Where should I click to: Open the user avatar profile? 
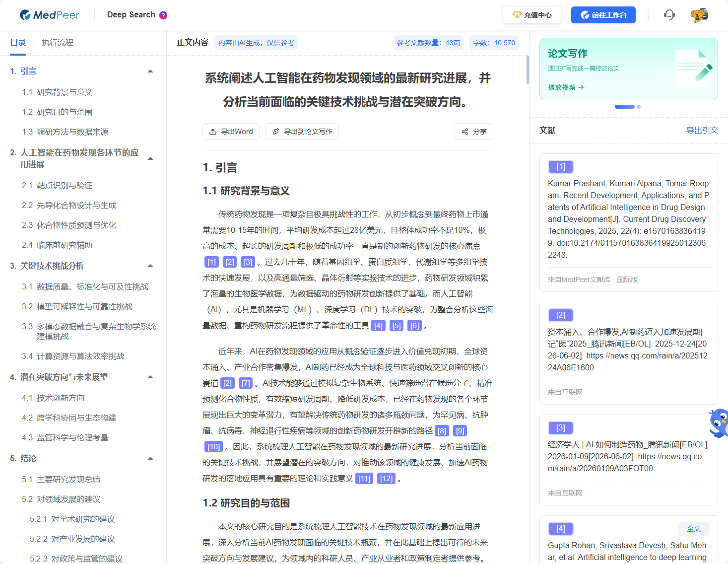point(699,15)
